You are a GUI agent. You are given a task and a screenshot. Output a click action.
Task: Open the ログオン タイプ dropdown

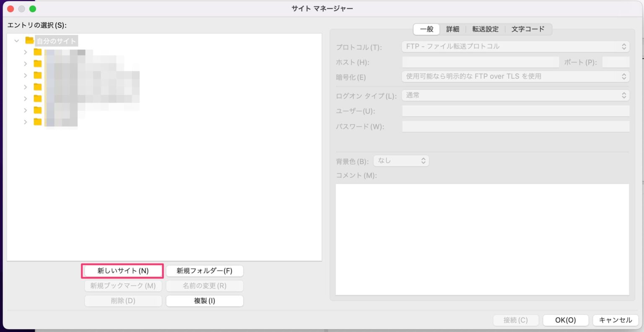coord(515,95)
